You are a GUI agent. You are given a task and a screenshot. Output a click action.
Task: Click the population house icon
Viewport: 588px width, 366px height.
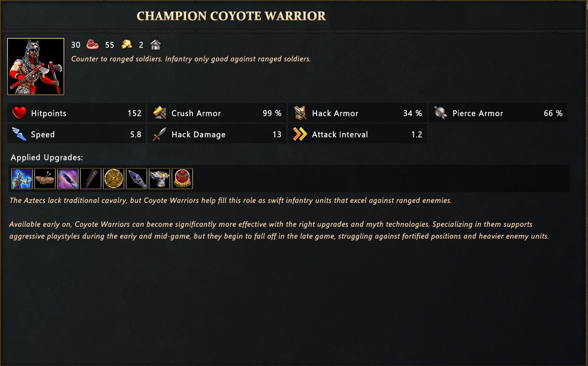click(155, 45)
